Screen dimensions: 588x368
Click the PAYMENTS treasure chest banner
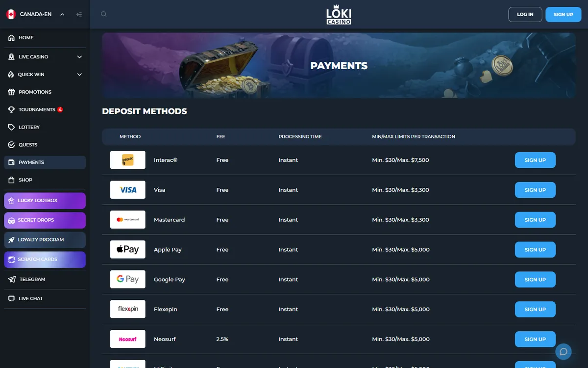[339, 65]
